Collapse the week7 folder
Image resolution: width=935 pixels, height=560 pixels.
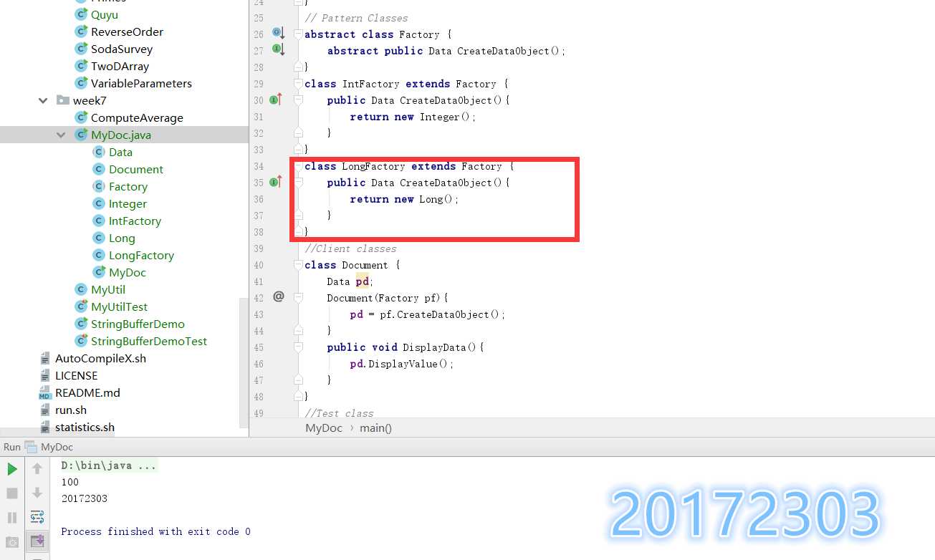(44, 100)
